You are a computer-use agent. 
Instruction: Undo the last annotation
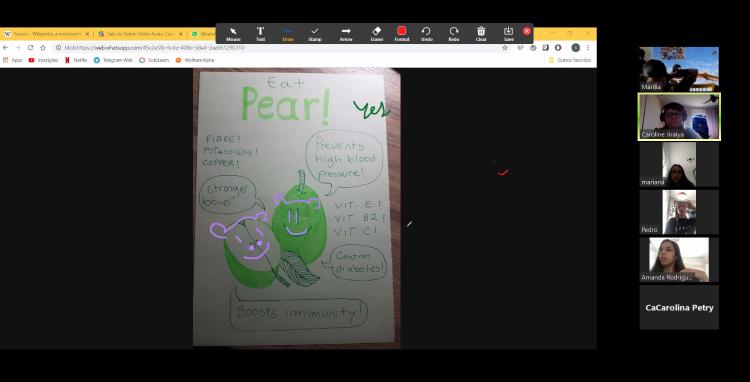coord(427,34)
